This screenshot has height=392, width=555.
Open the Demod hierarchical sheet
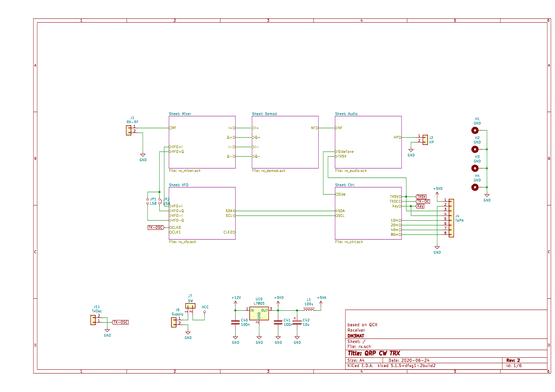coord(285,142)
